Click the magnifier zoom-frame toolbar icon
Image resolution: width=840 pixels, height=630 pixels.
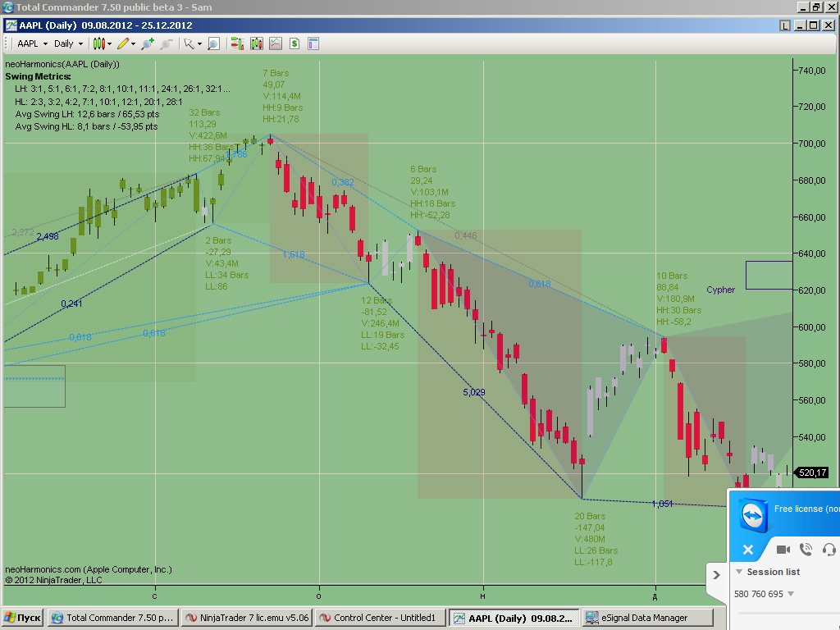point(213,43)
